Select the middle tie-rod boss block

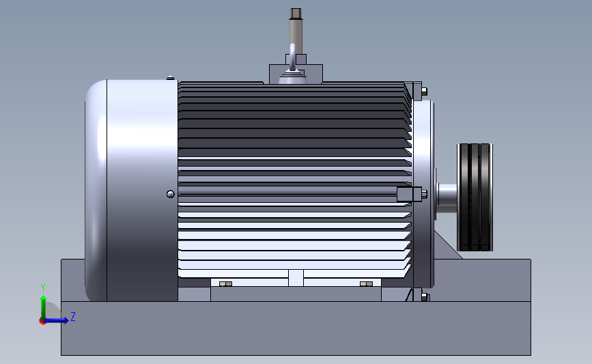408,195
